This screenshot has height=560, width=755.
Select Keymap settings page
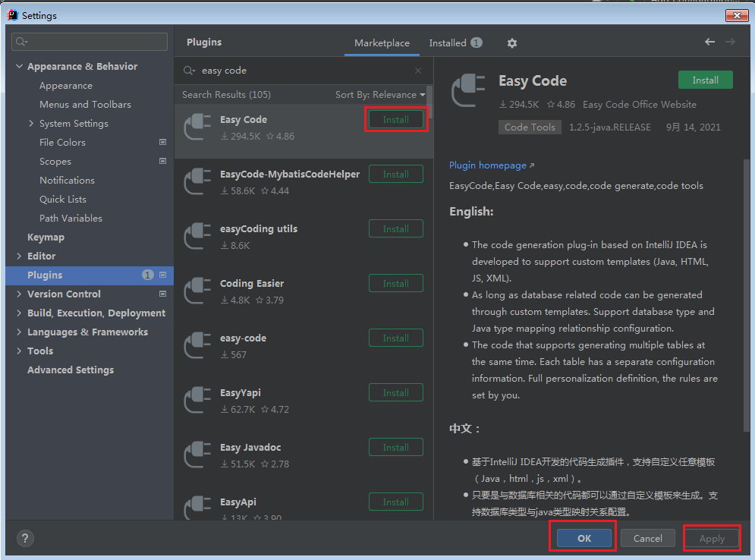tap(46, 238)
